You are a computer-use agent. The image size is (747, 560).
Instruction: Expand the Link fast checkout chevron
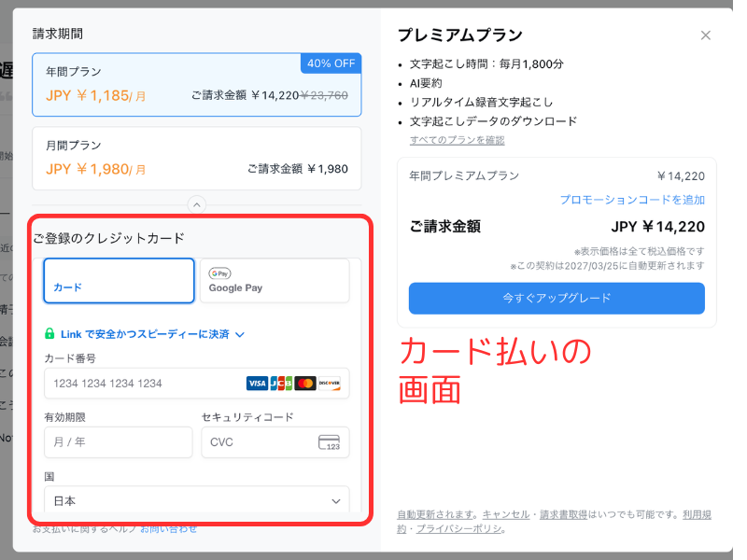click(x=240, y=334)
